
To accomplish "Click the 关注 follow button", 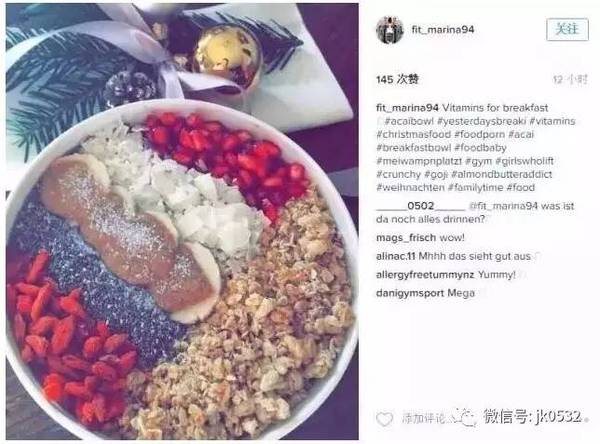I will click(x=567, y=29).
